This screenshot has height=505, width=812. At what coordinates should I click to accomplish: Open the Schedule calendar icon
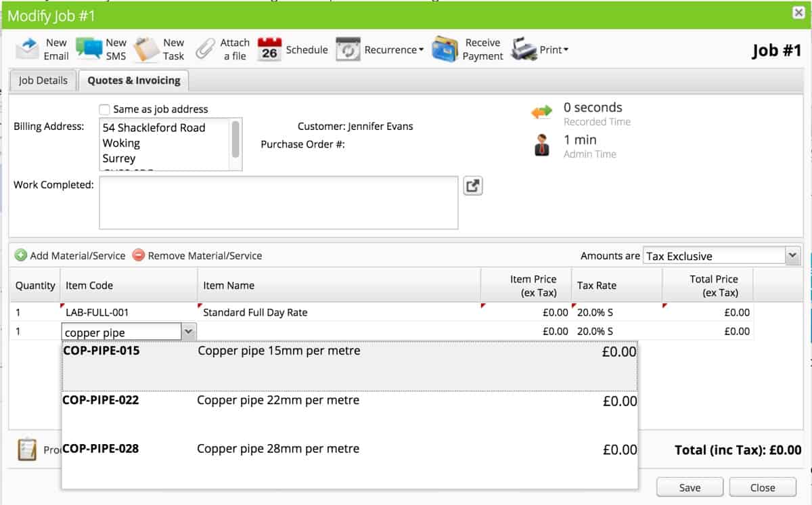269,49
